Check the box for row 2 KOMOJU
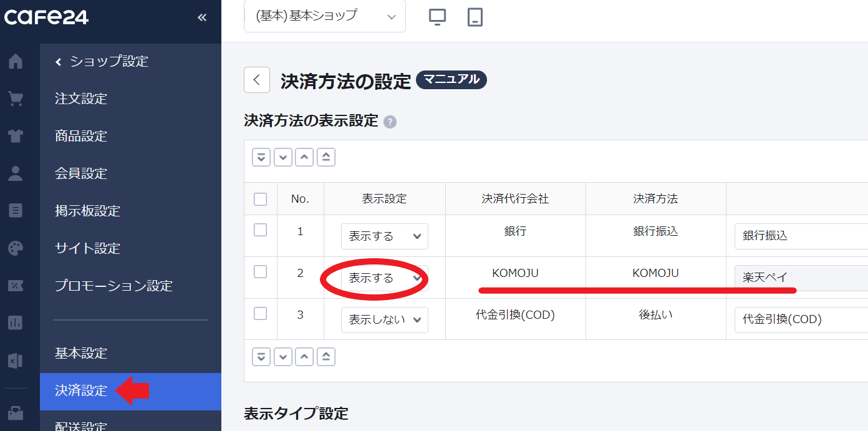The height and width of the screenshot is (431, 868). 261,272
